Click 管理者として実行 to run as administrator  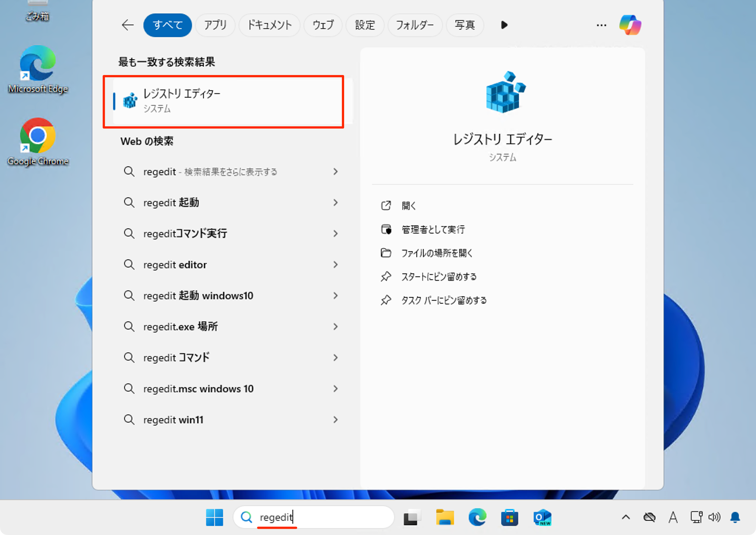pyautogui.click(x=433, y=229)
